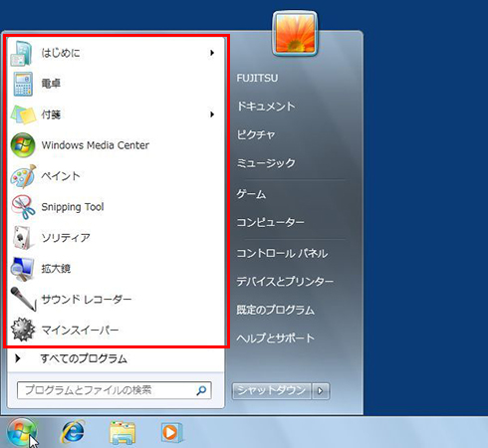Viewport: 488px width, 448px height.
Task: Launch Windows Media Player taskbar icon
Action: [171, 433]
